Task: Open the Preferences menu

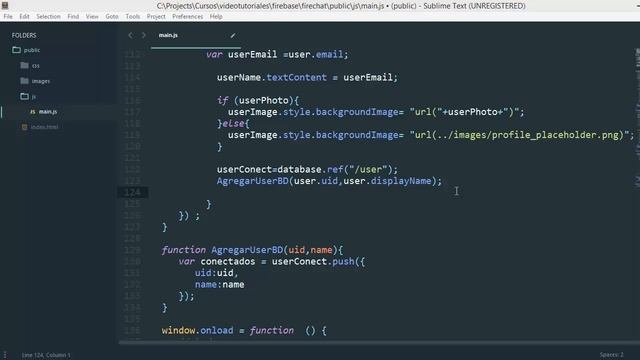Action: [x=187, y=16]
